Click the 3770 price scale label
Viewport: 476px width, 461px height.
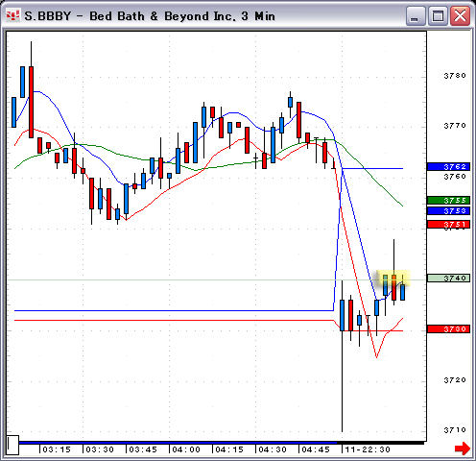pyautogui.click(x=455, y=126)
